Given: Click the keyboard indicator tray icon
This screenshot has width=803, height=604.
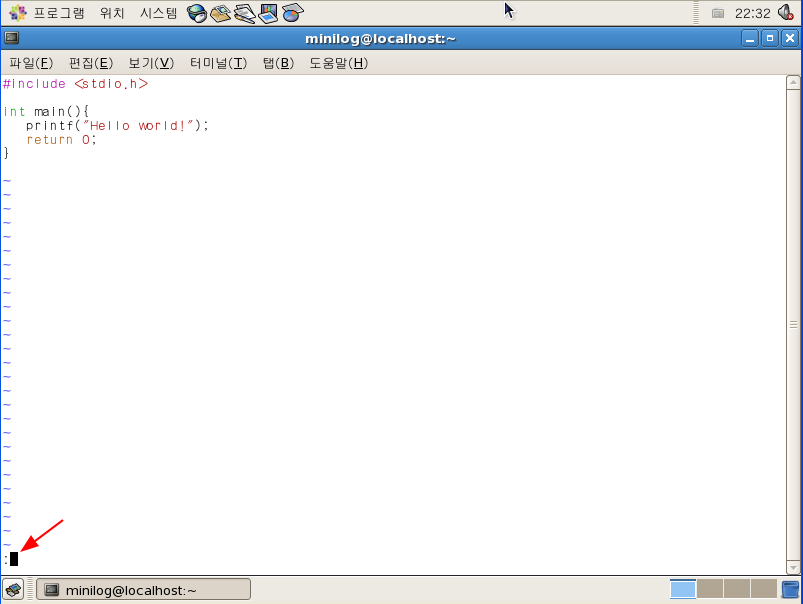Looking at the screenshot, I should [718, 13].
